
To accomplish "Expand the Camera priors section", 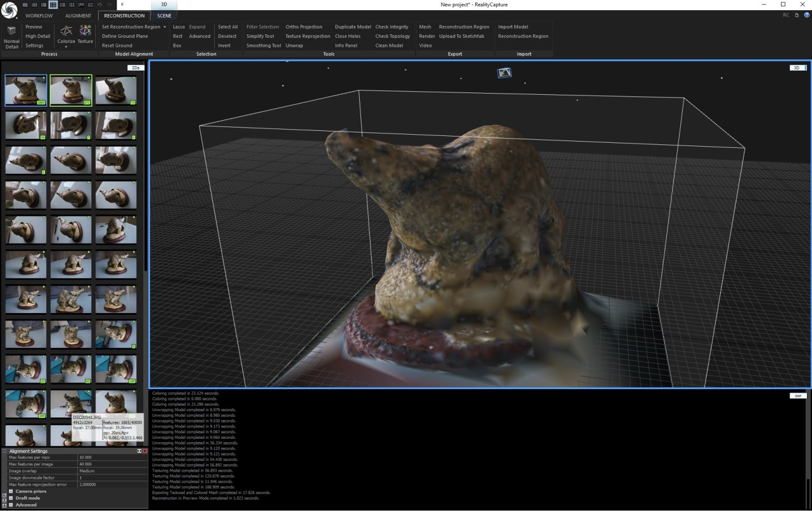I will (11, 491).
